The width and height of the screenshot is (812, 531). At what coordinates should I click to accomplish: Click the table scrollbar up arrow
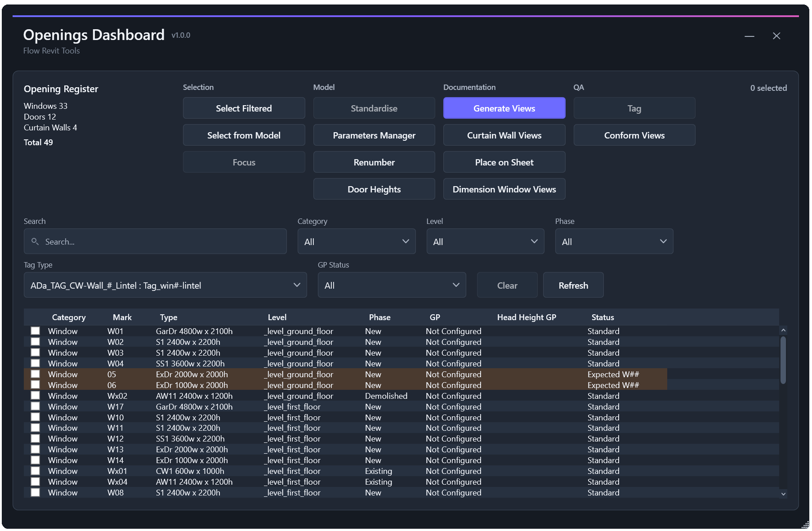(783, 330)
